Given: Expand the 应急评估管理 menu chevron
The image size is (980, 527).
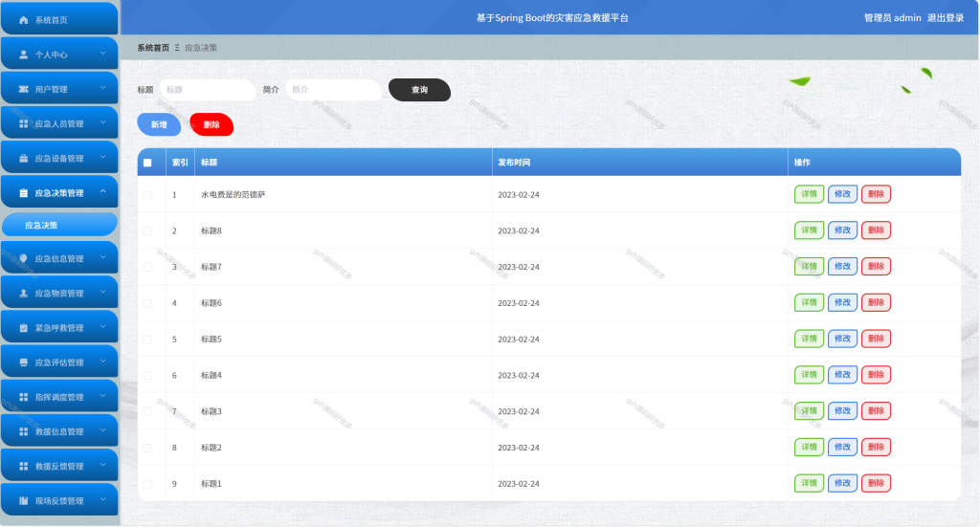Looking at the screenshot, I should [103, 362].
